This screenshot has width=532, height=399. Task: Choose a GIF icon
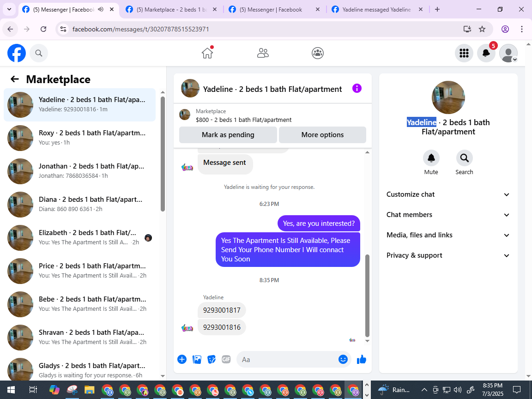click(226, 359)
